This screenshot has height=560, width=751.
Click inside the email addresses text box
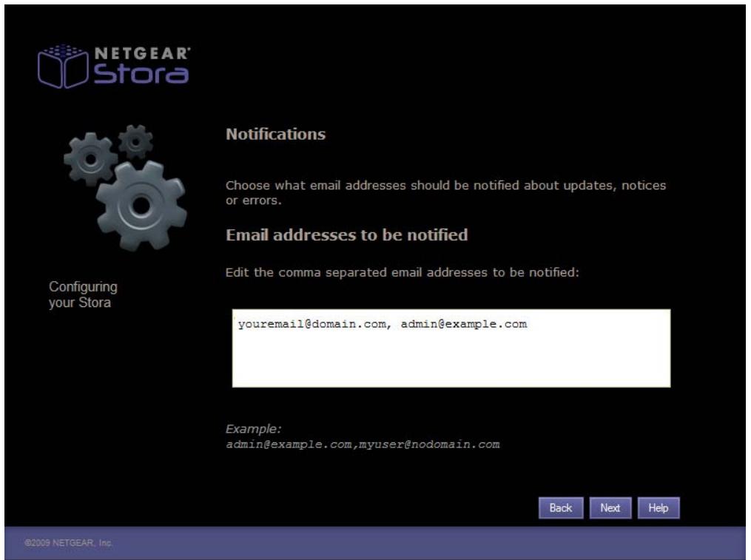pyautogui.click(x=451, y=348)
